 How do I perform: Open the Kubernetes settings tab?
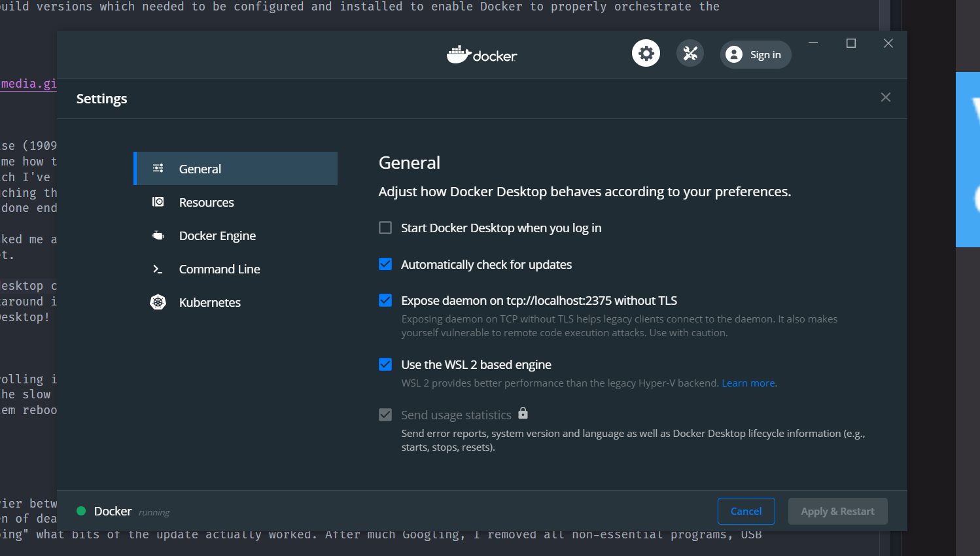coord(236,302)
